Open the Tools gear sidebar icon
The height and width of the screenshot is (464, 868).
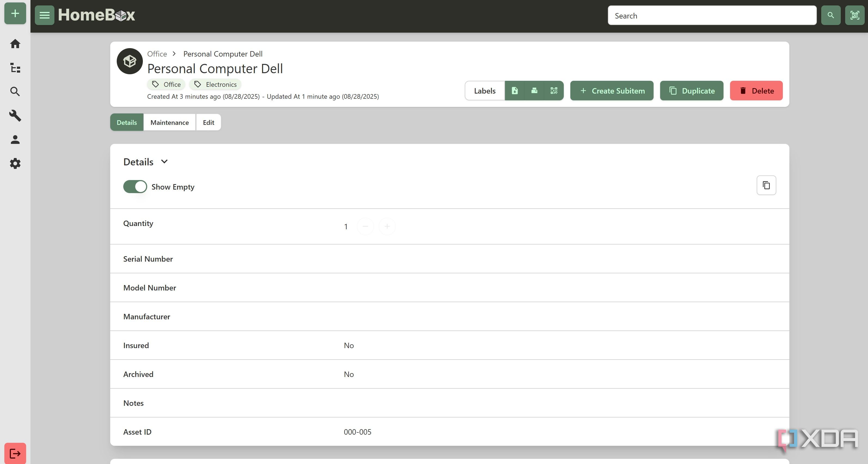coord(15,164)
